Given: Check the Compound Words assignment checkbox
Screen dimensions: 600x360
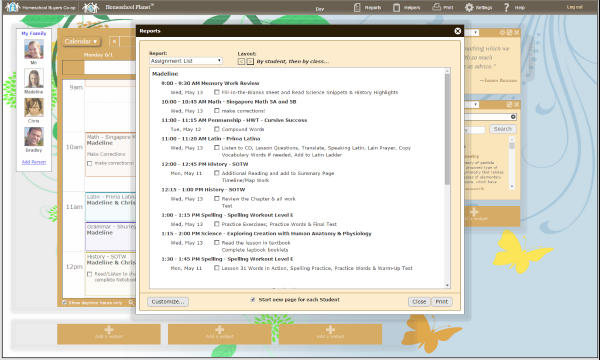Looking at the screenshot, I should pyautogui.click(x=217, y=129).
